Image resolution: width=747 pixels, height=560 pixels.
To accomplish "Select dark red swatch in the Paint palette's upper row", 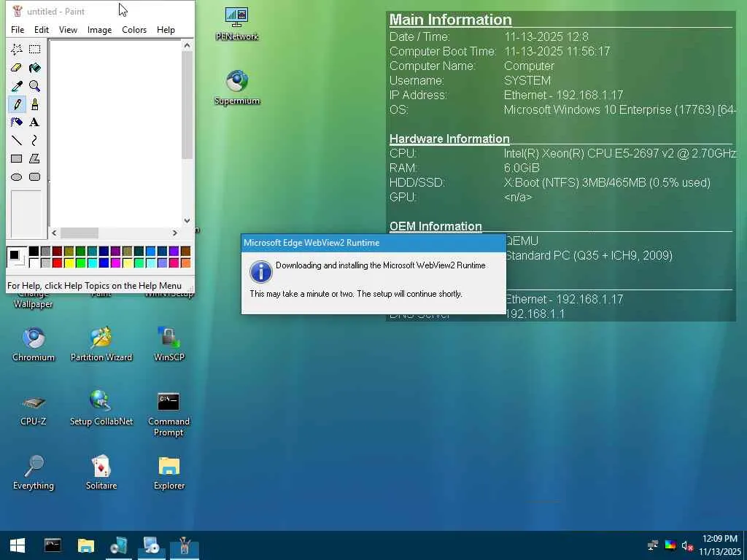I will (x=57, y=251).
